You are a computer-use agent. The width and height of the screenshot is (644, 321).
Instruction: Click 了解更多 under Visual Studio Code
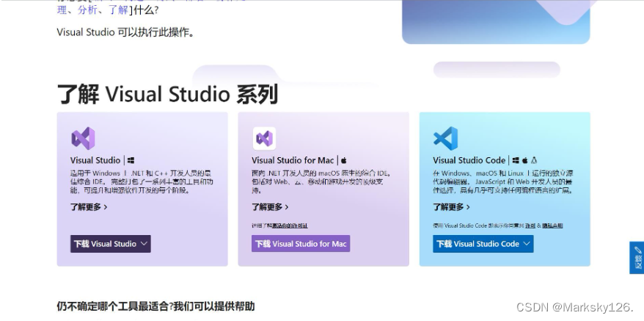pyautogui.click(x=451, y=207)
